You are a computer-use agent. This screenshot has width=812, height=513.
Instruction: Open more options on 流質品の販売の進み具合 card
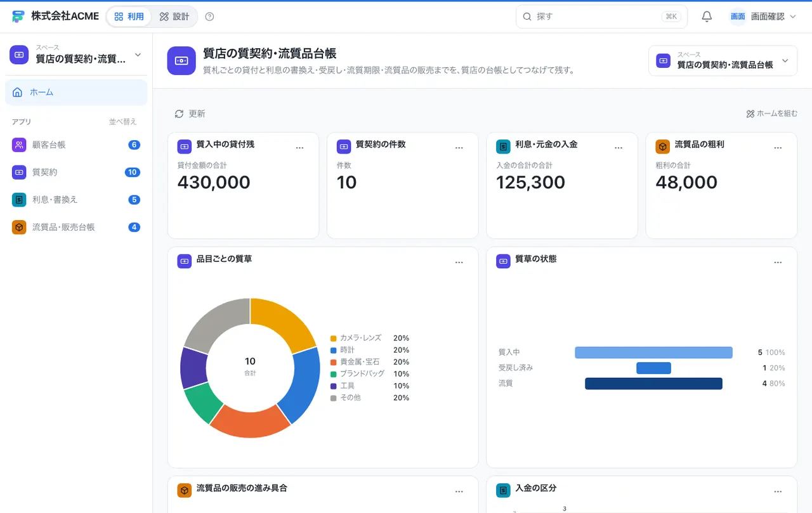(x=459, y=491)
